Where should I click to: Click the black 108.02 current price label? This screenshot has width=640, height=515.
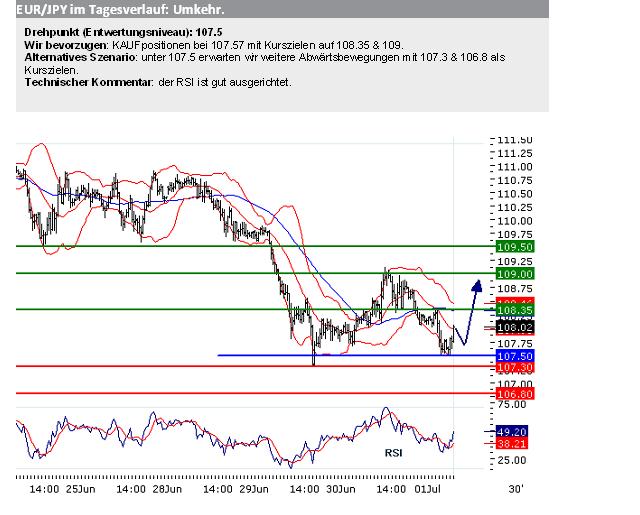click(x=515, y=327)
